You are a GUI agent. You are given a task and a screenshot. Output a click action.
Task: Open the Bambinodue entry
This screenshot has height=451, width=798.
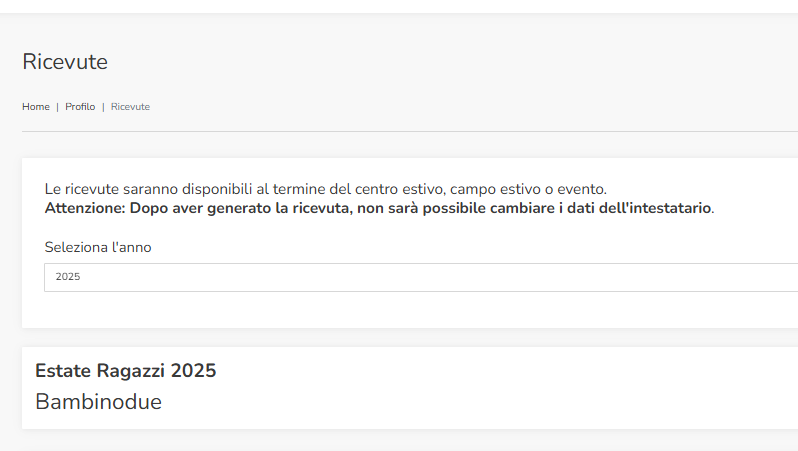point(98,402)
